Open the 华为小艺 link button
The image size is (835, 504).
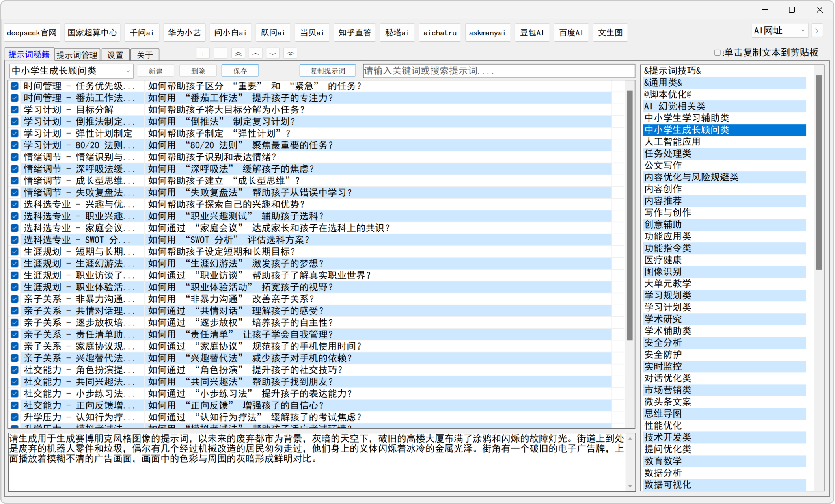coord(185,33)
